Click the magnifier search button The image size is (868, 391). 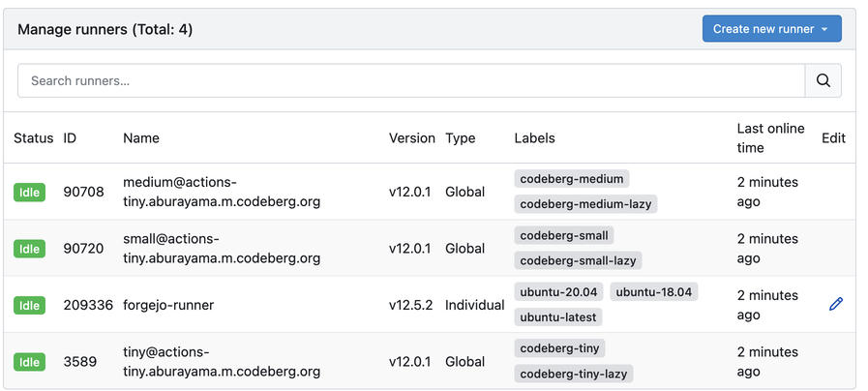click(x=823, y=80)
